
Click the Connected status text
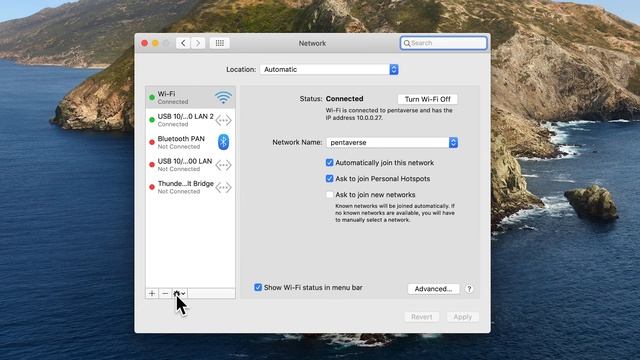tap(344, 99)
